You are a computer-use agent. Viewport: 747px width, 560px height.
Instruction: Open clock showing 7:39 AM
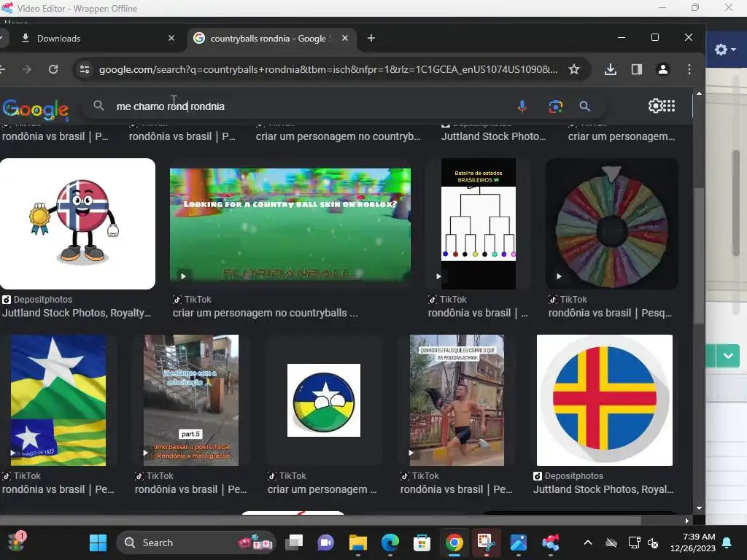[693, 542]
